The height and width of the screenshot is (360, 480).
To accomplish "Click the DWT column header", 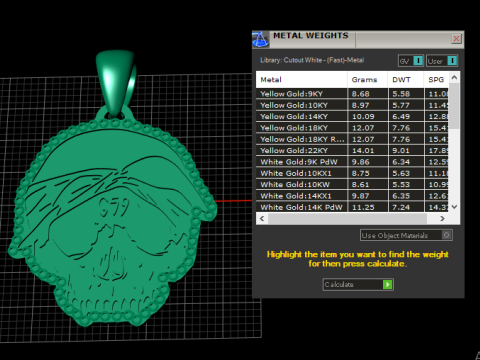I will tap(406, 80).
